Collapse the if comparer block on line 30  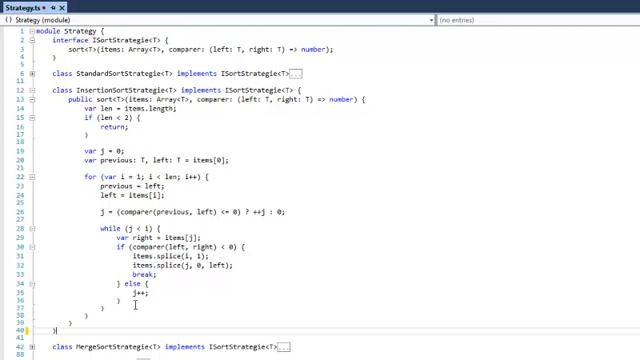pyautogui.click(x=32, y=247)
